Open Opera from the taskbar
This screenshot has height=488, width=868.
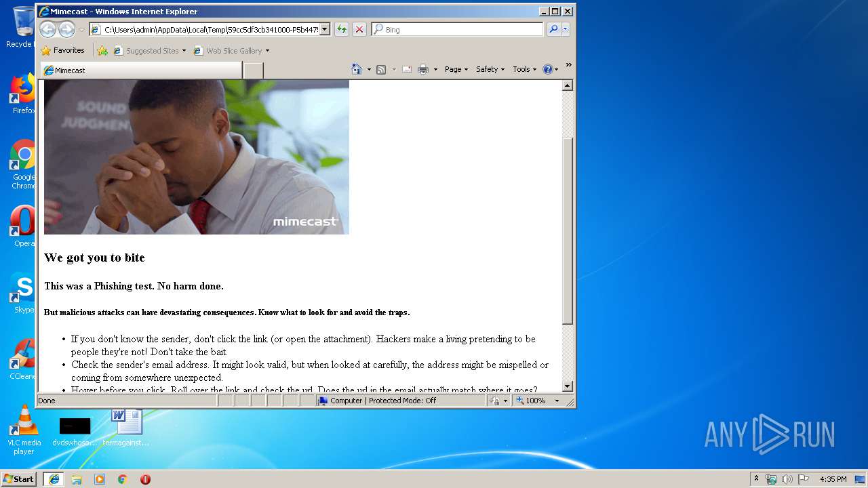(145, 479)
